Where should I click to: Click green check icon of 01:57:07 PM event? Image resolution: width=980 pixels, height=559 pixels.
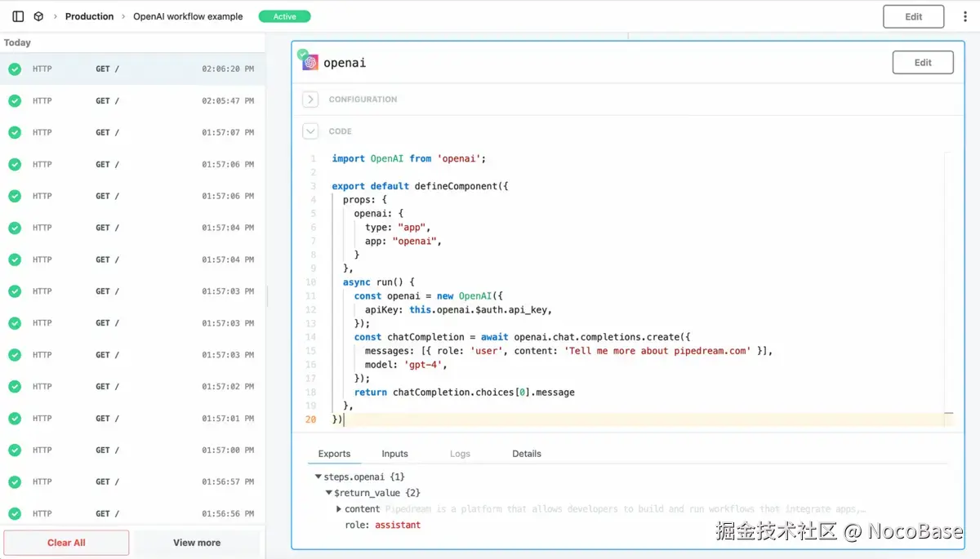(15, 133)
